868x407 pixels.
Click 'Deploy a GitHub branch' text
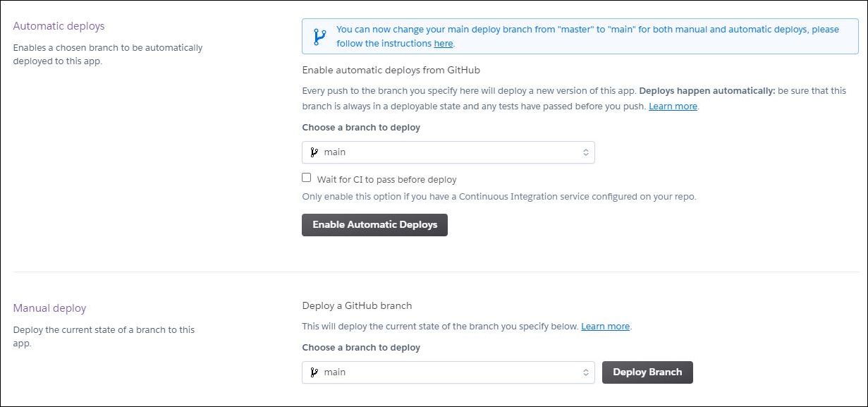[357, 306]
